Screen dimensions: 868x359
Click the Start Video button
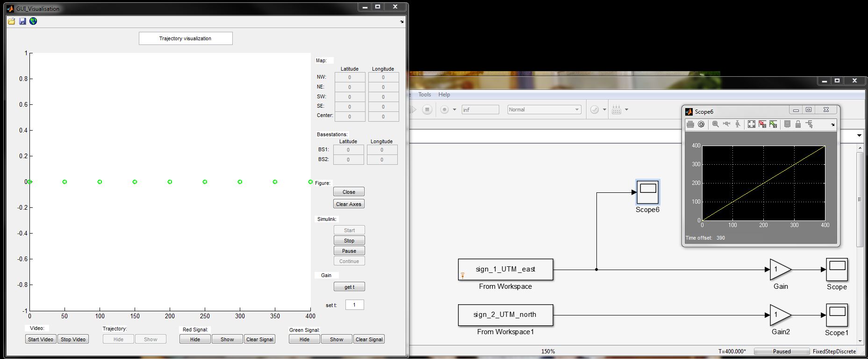pos(41,339)
